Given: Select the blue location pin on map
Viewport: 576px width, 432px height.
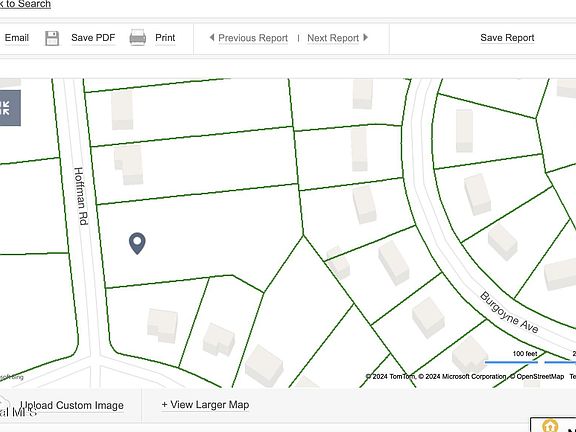Looking at the screenshot, I should tap(137, 243).
